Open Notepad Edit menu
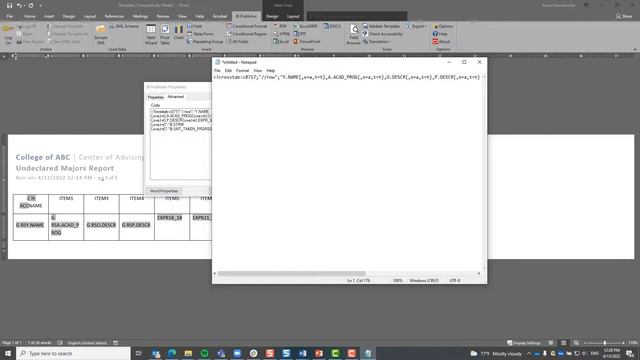Image resolution: width=640 pixels, height=360 pixels. pyautogui.click(x=228, y=71)
